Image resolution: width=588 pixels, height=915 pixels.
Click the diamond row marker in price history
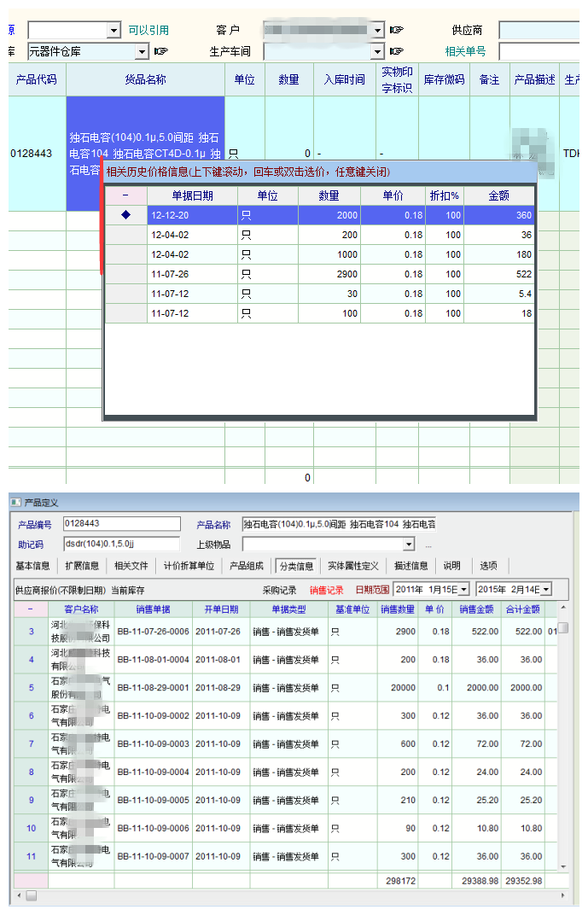[x=126, y=215]
